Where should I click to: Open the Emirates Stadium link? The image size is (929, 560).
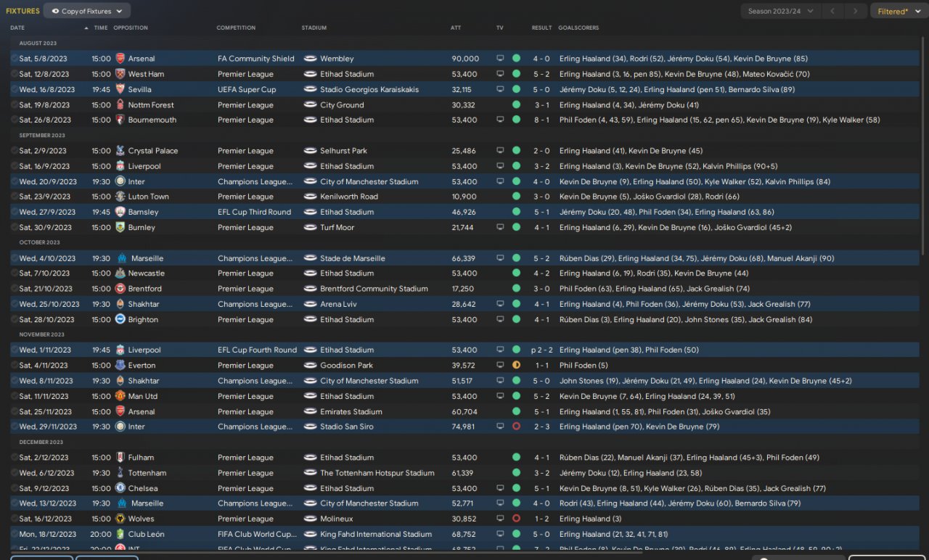351,412
